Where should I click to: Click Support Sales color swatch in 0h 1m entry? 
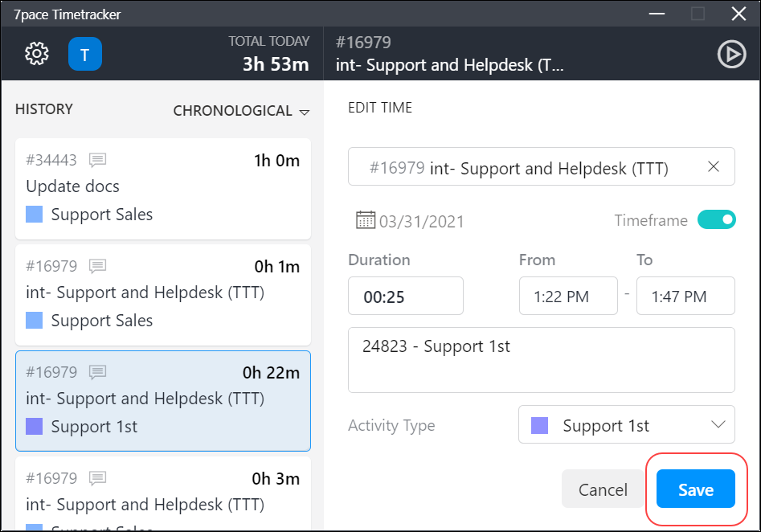[34, 321]
